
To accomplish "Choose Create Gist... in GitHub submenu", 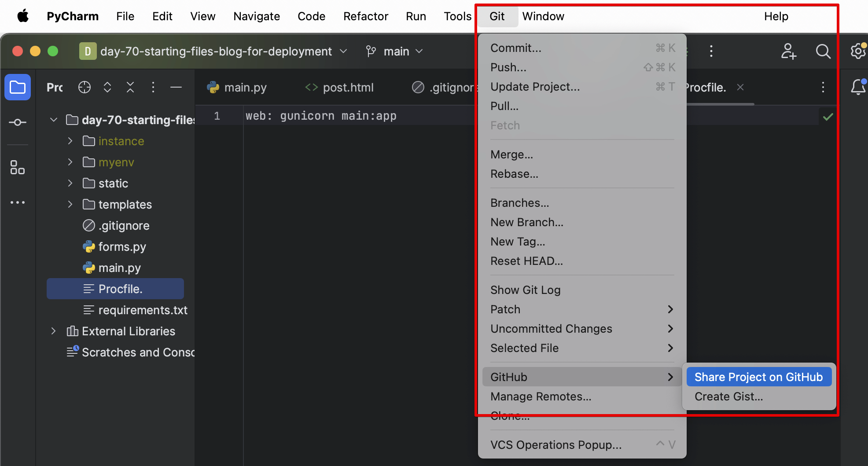I will (x=759, y=396).
